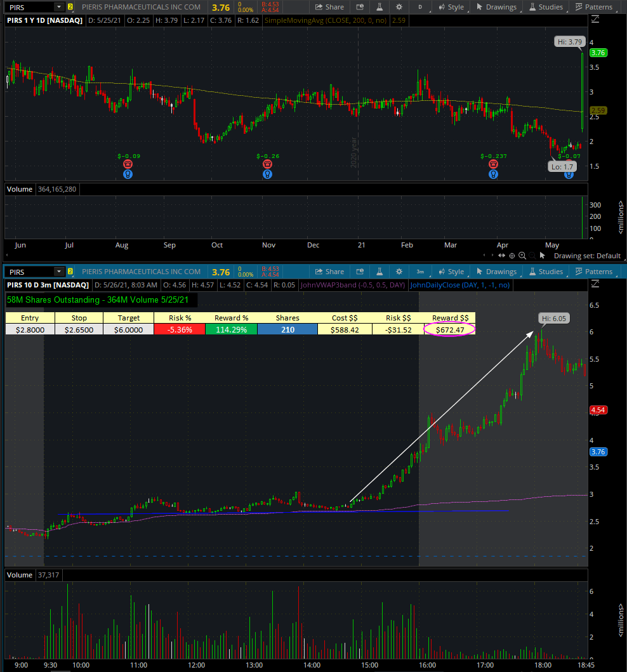Click the maximize chart icon in the top-right corner
This screenshot has width=627, height=672.
595,19
